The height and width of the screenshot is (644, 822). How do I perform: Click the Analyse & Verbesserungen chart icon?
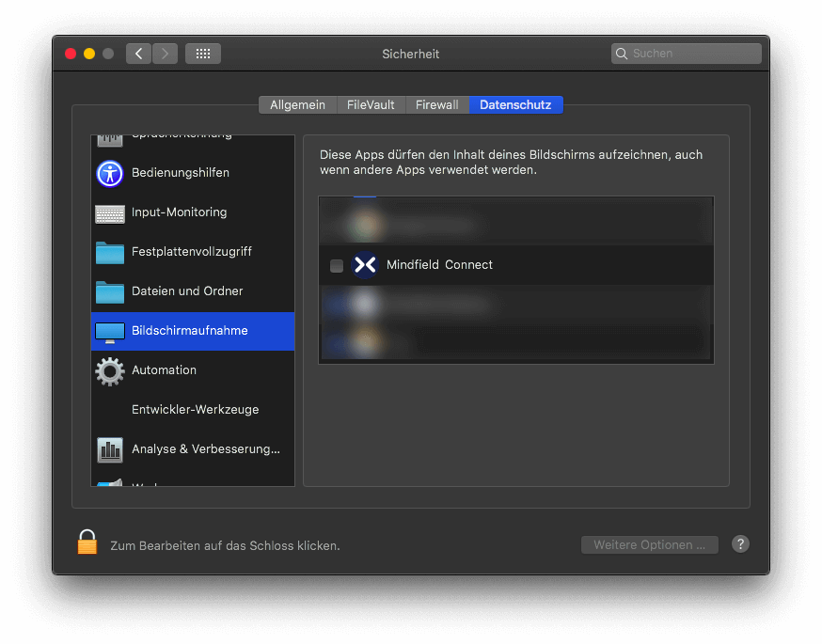click(x=110, y=449)
